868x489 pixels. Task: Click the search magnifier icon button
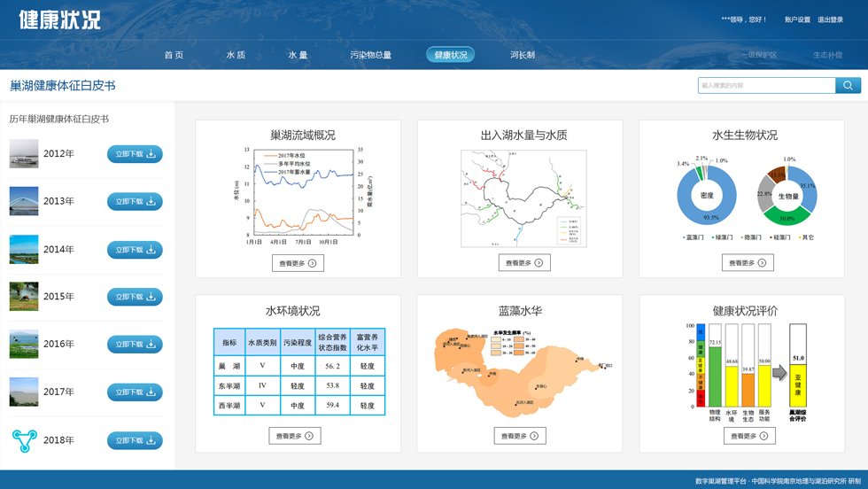pyautogui.click(x=848, y=86)
